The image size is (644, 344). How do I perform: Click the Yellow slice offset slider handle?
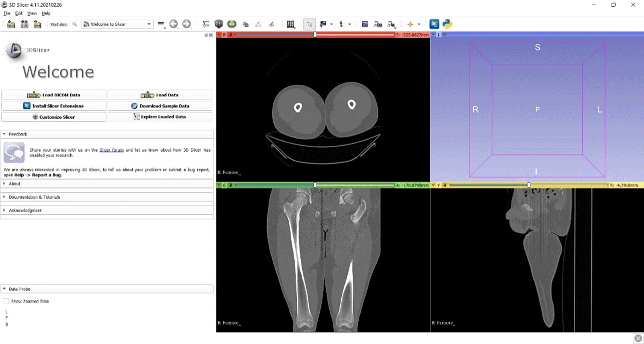click(529, 185)
